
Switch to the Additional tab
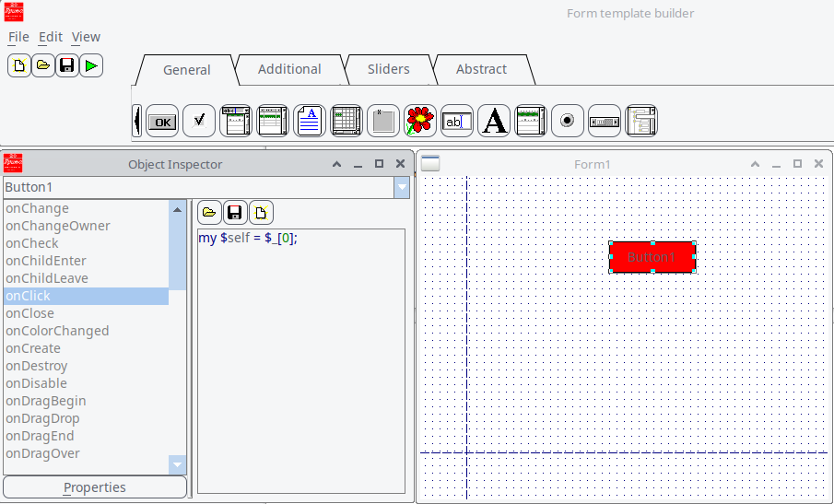pos(289,69)
